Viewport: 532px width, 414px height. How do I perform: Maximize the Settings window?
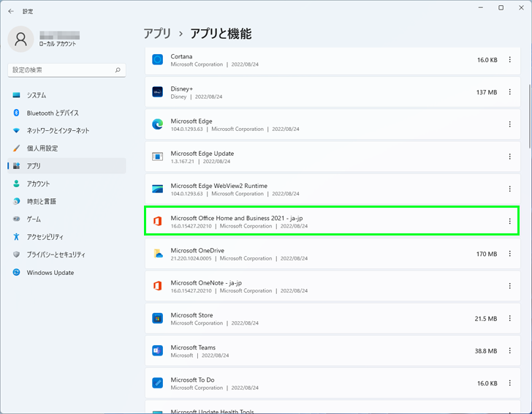click(501, 7)
